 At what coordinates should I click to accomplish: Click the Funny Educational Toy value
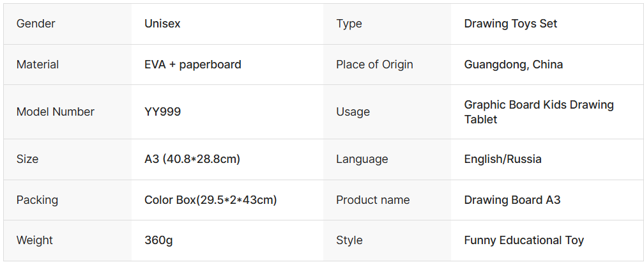point(524,240)
